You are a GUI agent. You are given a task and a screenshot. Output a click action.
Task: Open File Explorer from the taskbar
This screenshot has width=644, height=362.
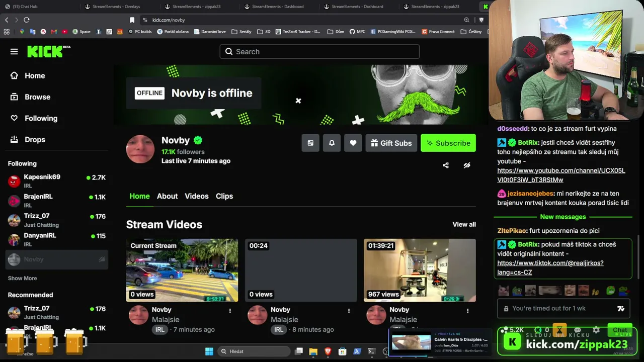[313, 351]
